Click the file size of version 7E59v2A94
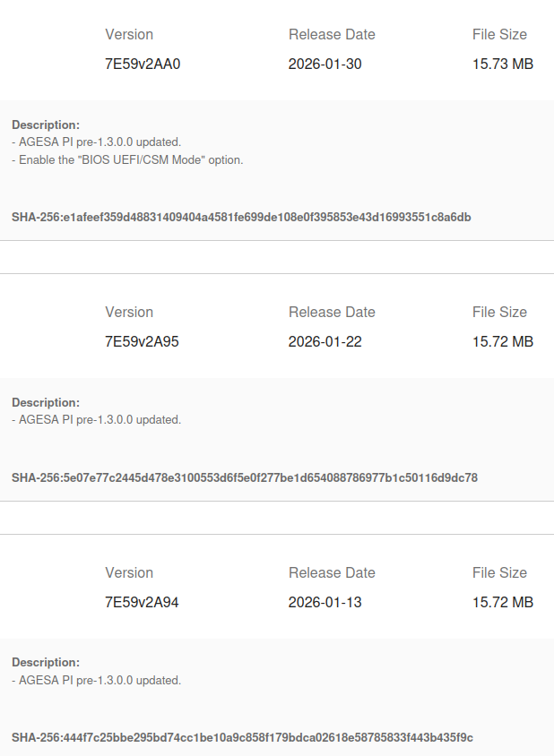 (x=502, y=602)
